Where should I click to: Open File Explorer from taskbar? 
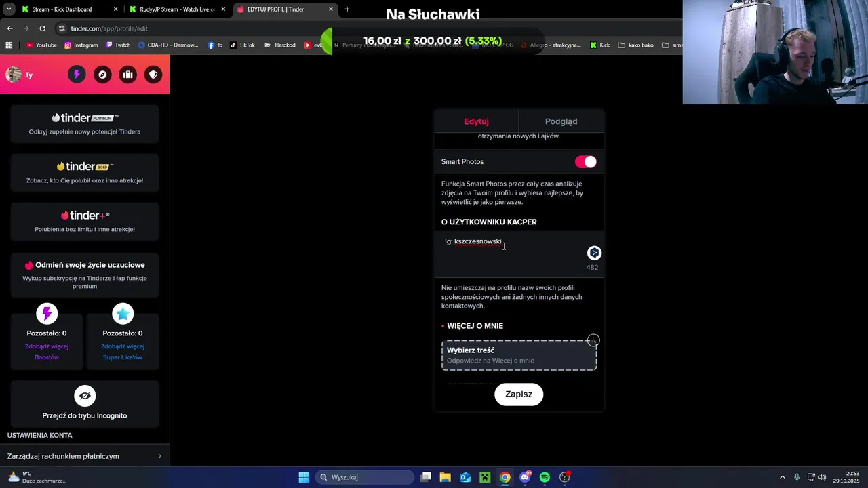click(446, 477)
